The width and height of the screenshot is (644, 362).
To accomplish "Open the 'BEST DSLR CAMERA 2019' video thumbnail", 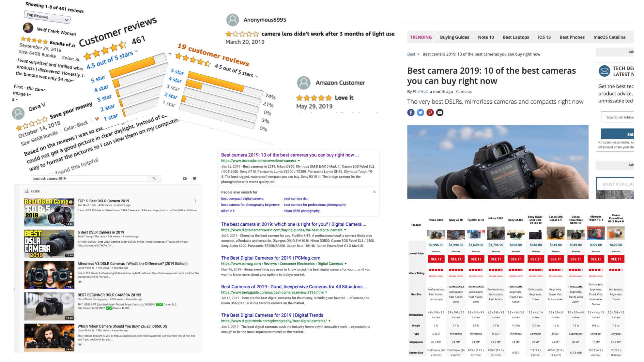I will (x=49, y=244).
